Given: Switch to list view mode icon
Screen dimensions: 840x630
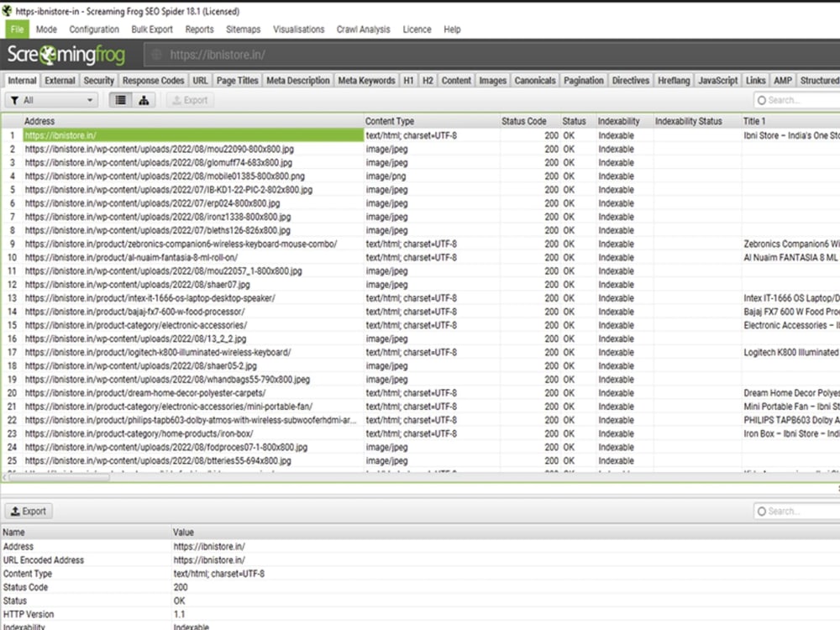Looking at the screenshot, I should point(120,100).
